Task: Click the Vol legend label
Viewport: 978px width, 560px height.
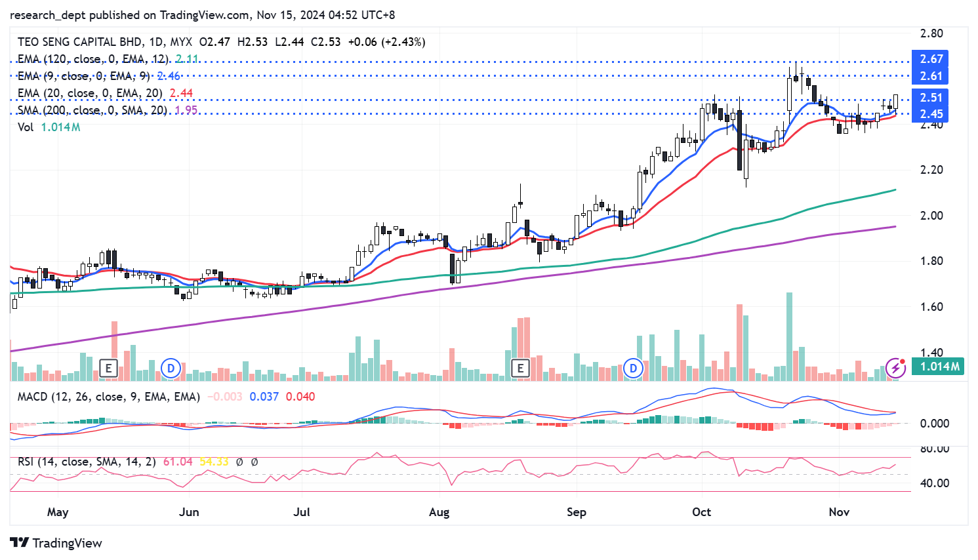Action: (x=26, y=127)
